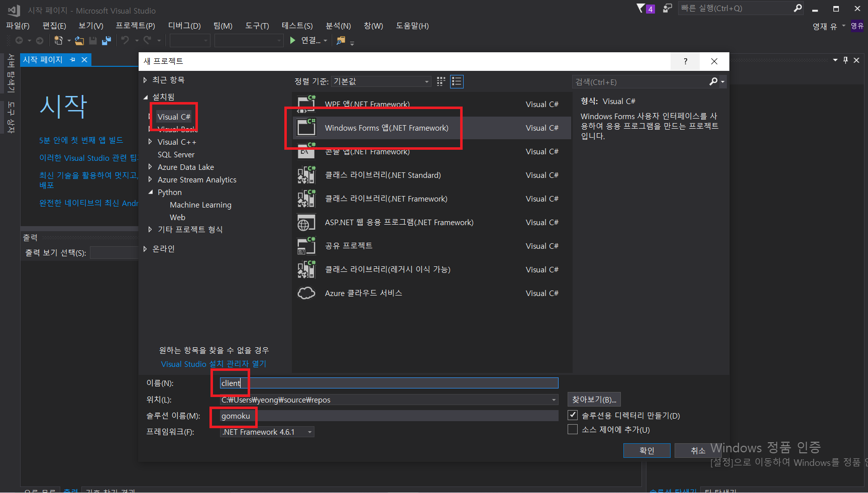The width and height of the screenshot is (868, 493).
Task: Click the navigate backward toolbar icon
Action: coord(20,40)
